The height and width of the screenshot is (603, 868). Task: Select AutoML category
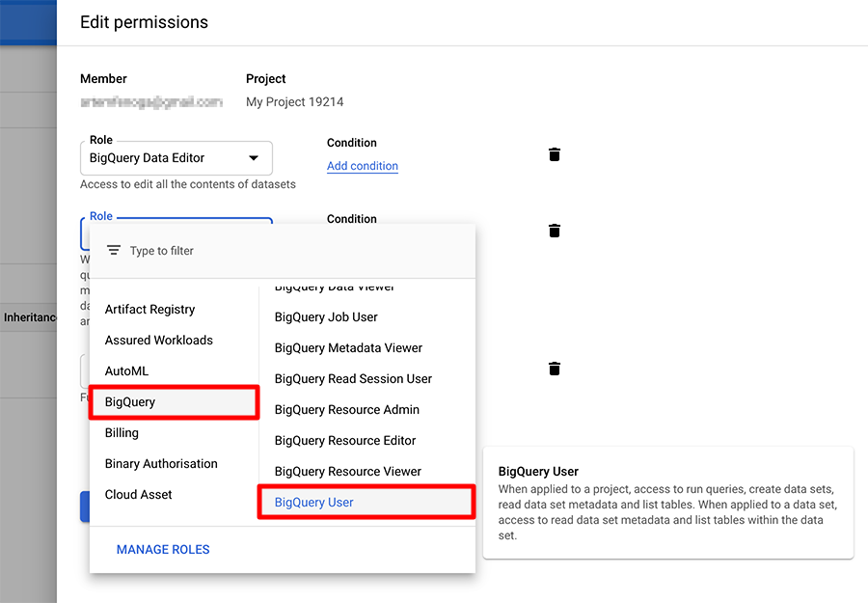[174, 371]
